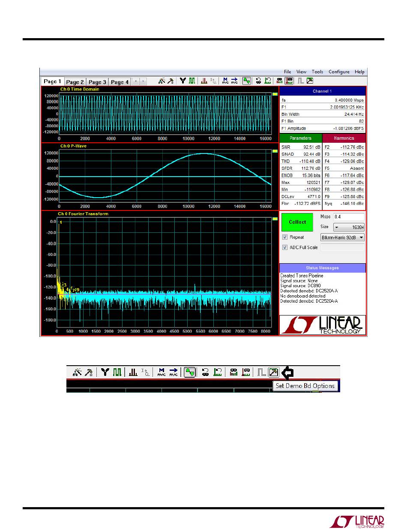Click the black loop-goggles icon in main window toolbar
Viewport: 407px width, 532px height.
(x=259, y=81)
